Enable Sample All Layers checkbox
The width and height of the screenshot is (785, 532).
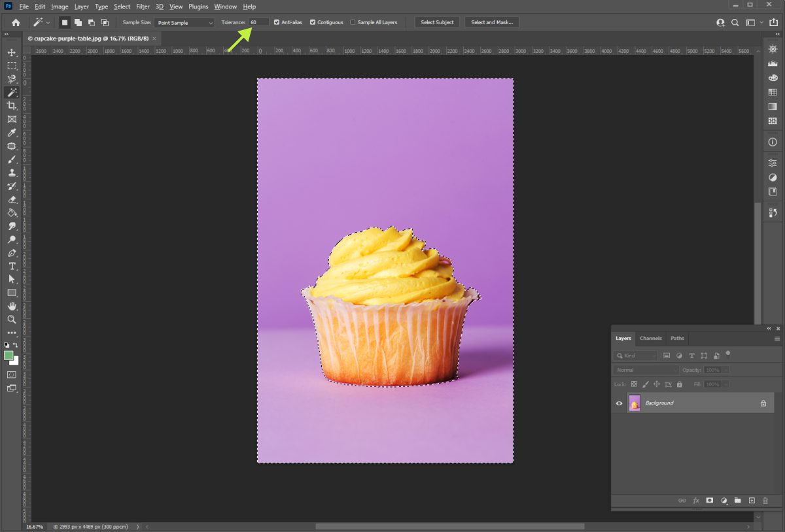click(x=353, y=22)
